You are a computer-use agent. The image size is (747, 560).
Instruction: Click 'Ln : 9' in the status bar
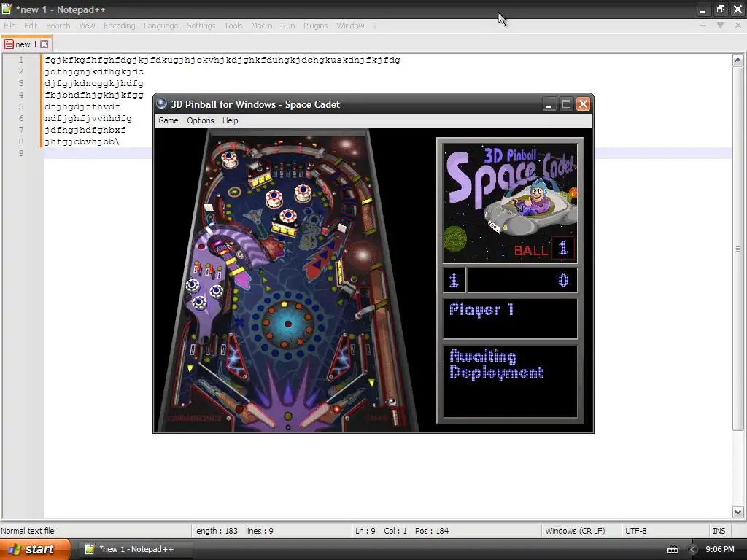point(365,531)
